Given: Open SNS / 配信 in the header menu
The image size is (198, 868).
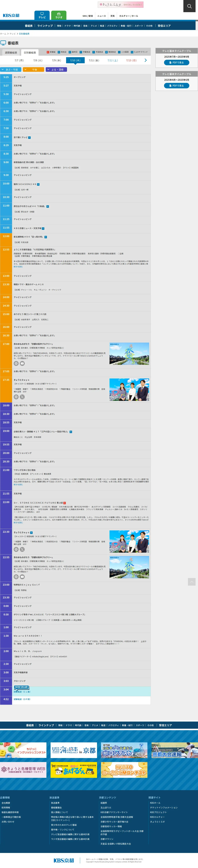Looking at the screenshot, I should coord(88,16).
